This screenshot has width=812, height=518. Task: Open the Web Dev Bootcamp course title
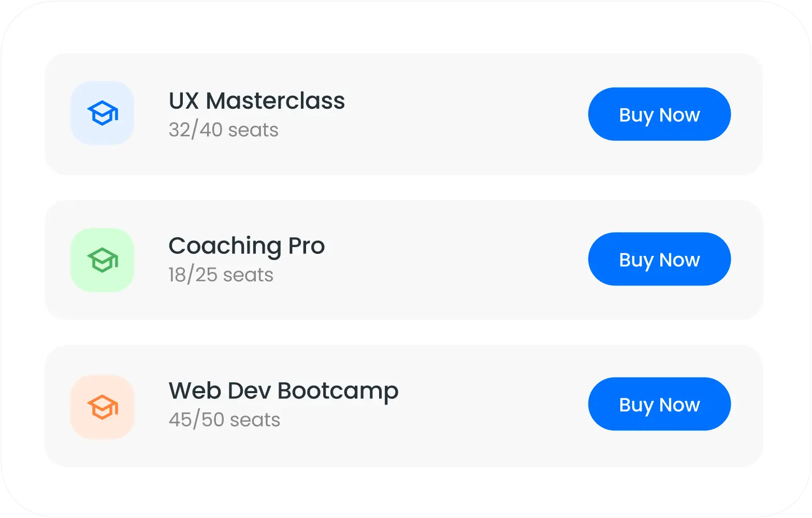tap(283, 390)
